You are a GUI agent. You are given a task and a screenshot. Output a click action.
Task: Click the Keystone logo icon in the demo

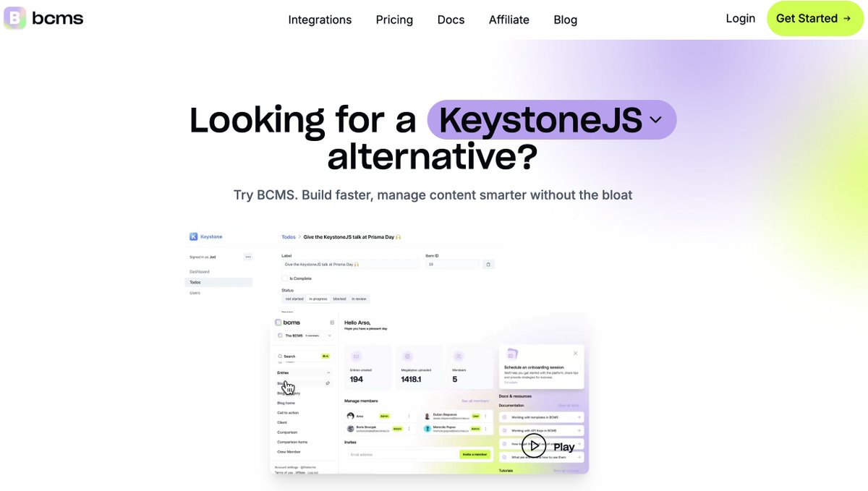click(x=194, y=236)
